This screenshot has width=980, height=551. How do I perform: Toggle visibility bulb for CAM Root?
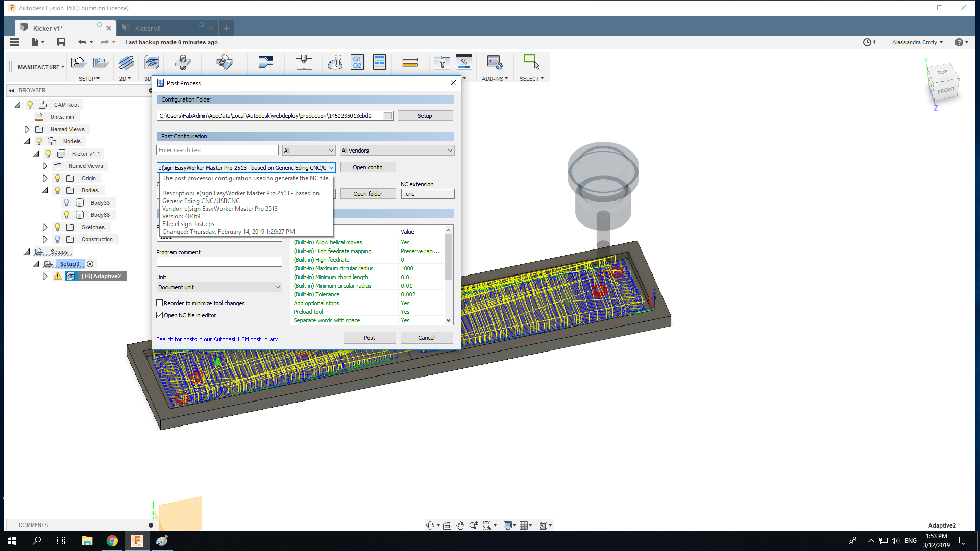(30, 105)
